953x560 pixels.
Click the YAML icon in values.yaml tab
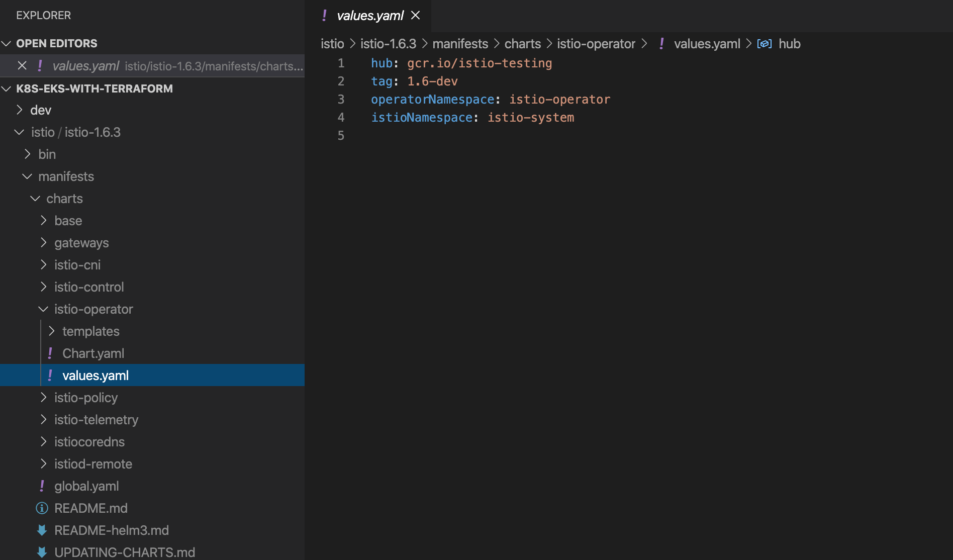(x=325, y=16)
